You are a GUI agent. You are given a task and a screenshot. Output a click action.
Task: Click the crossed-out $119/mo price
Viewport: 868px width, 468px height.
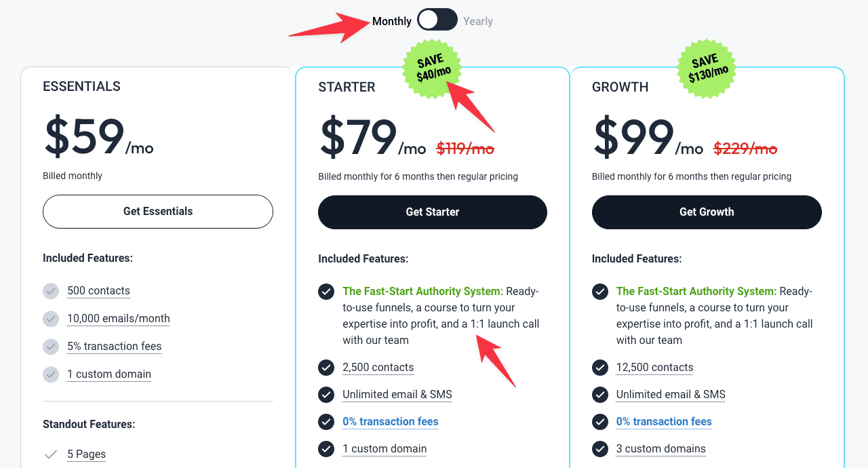click(x=465, y=148)
